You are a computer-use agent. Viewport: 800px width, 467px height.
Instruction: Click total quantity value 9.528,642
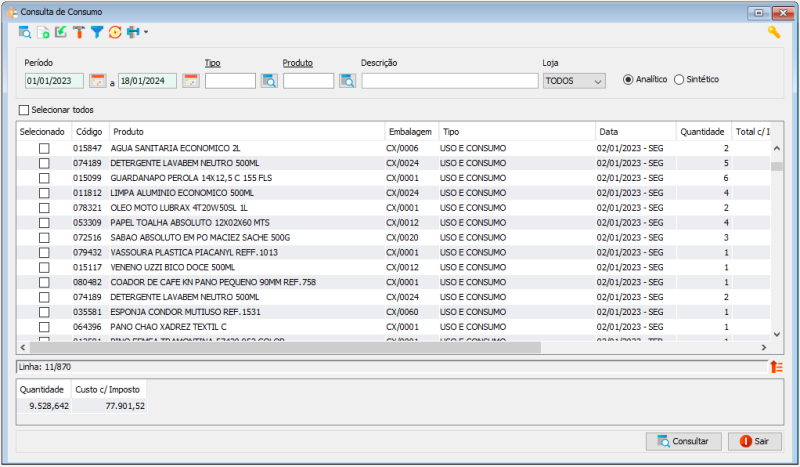click(x=48, y=406)
